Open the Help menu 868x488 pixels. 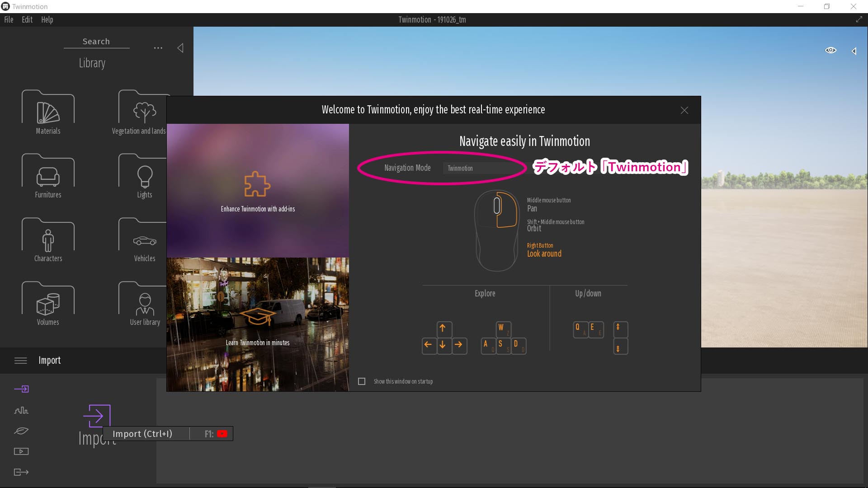[47, 19]
